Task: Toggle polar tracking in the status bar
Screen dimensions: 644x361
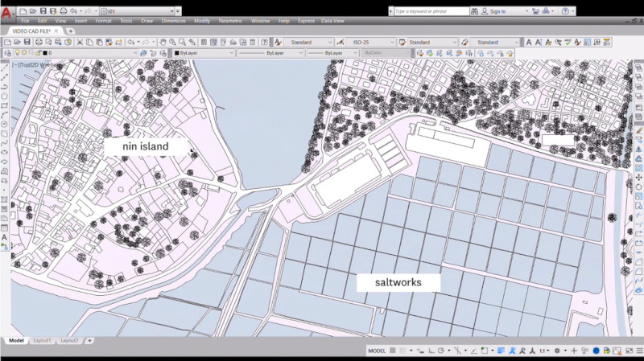Action: point(440,351)
